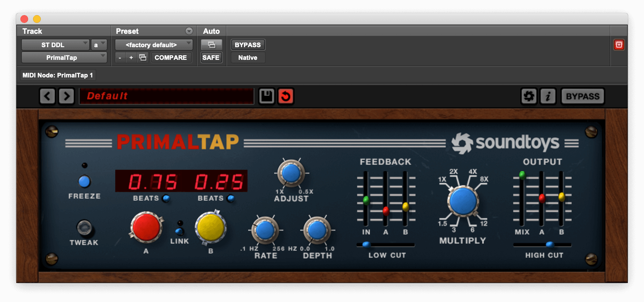644x302 pixels.
Task: Click the blue Adjust knob
Action: [x=291, y=173]
